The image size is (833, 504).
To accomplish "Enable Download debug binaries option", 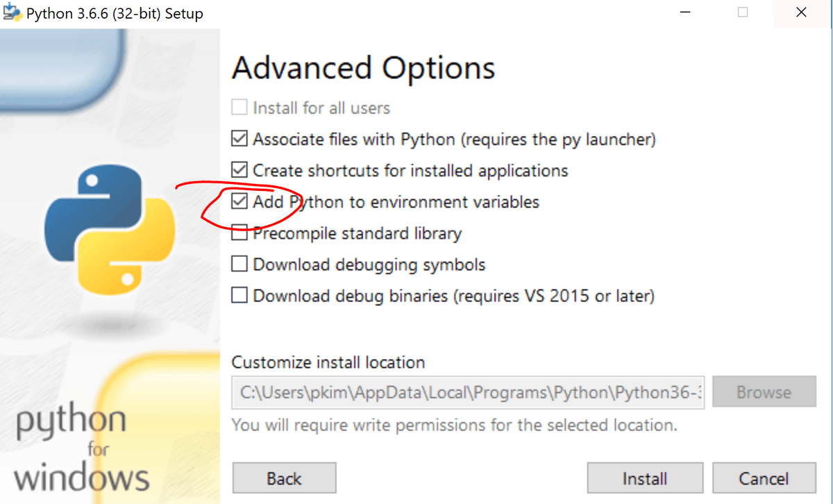I will [239, 296].
